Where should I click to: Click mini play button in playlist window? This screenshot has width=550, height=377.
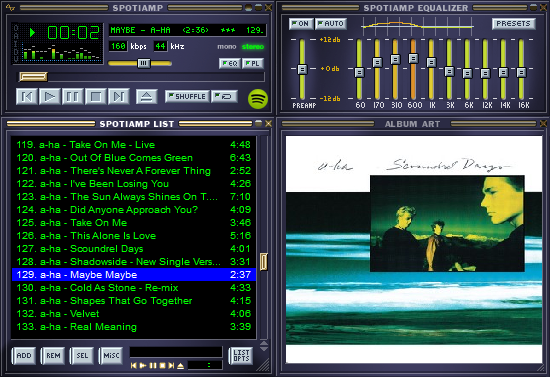click(x=142, y=366)
